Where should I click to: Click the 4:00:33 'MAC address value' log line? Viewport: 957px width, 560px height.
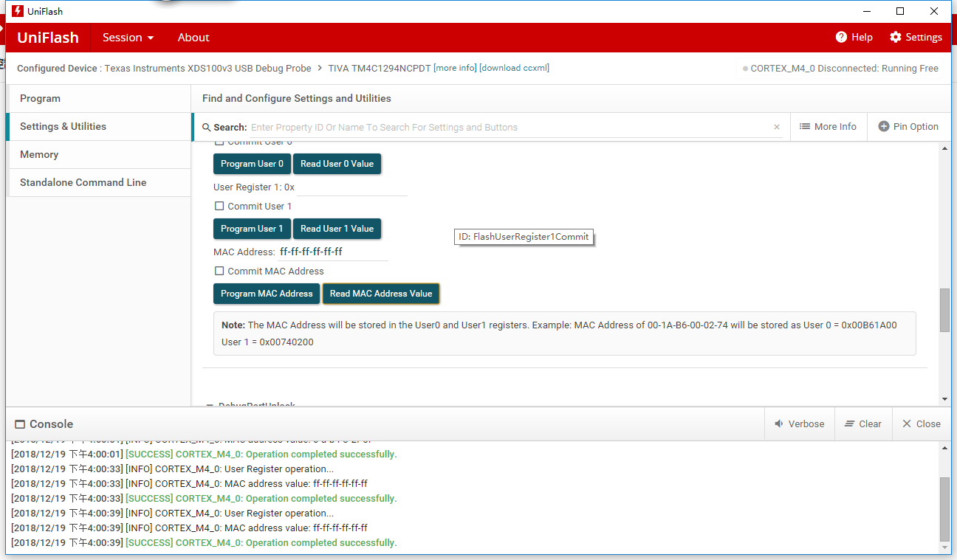[189, 484]
